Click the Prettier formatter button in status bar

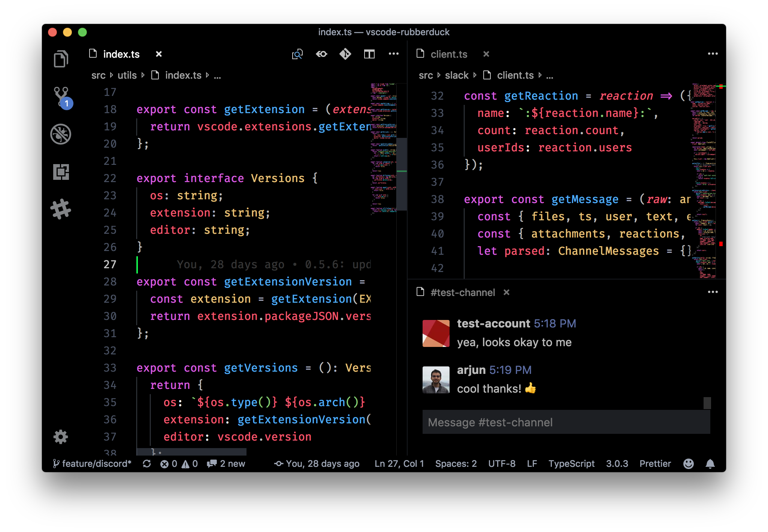[655, 464]
